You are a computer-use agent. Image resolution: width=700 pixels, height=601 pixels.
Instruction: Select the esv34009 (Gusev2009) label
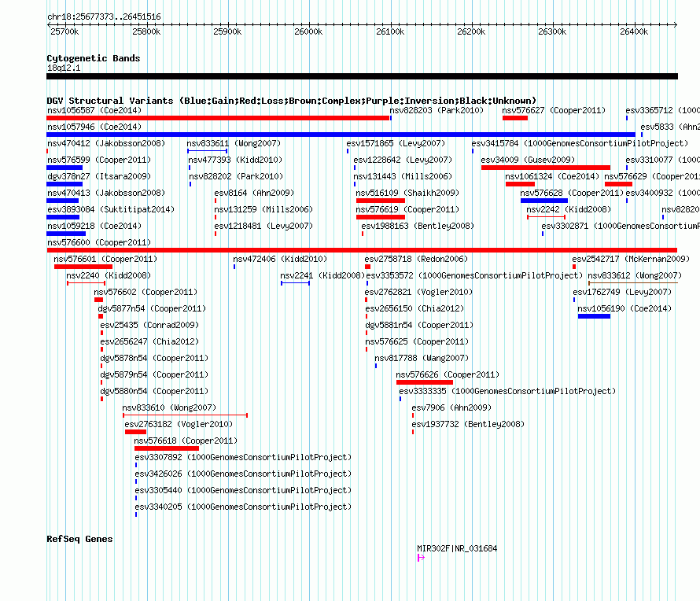pyautogui.click(x=528, y=160)
